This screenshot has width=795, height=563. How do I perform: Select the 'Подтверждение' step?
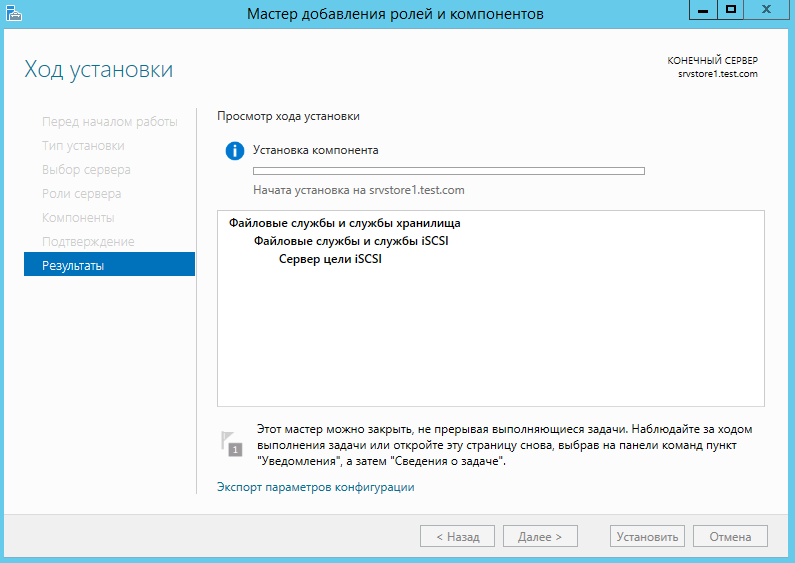(88, 242)
